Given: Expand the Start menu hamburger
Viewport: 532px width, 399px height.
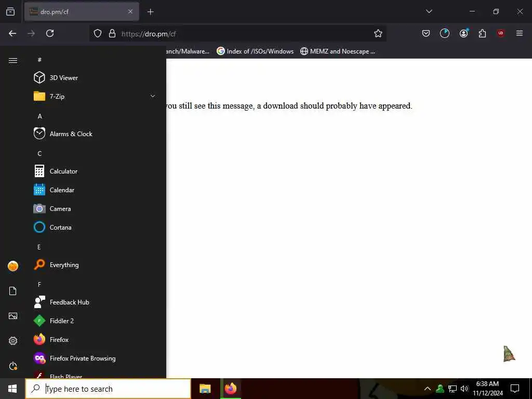Looking at the screenshot, I should tap(13, 60).
